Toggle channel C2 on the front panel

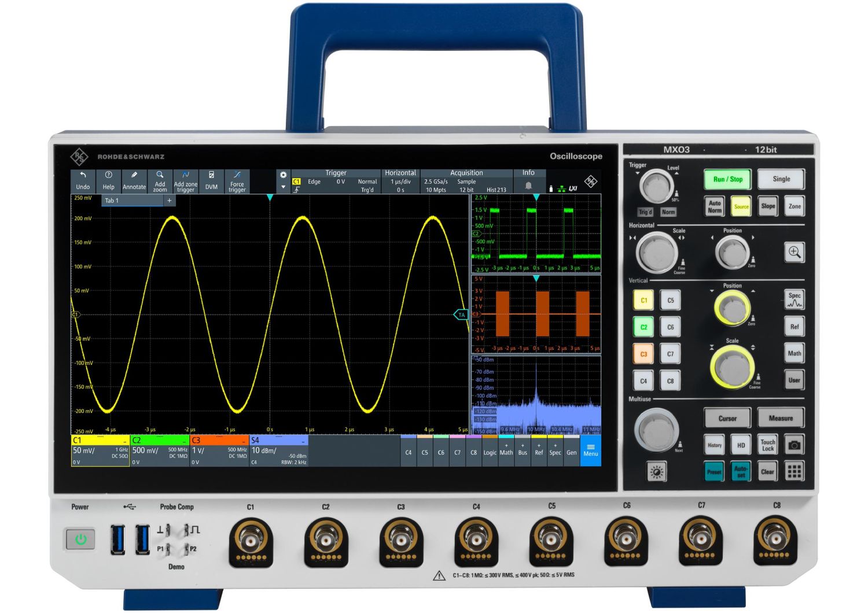643,327
